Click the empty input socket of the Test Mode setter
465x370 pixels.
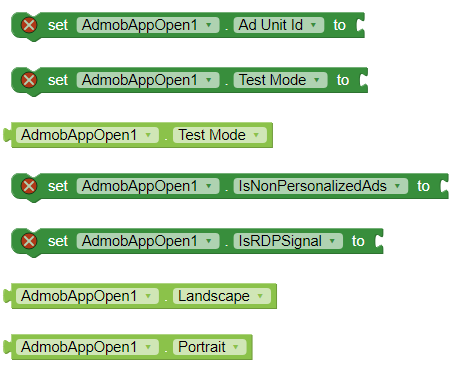point(363,80)
